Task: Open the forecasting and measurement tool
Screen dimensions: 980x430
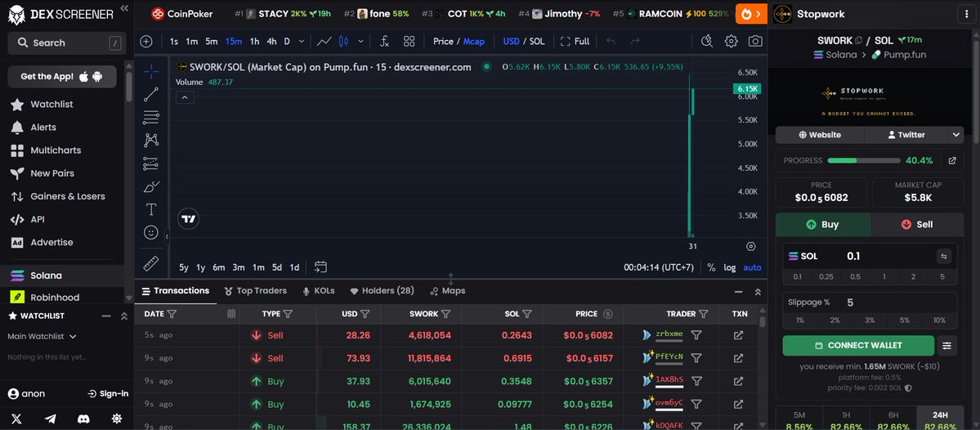Action: (151, 163)
